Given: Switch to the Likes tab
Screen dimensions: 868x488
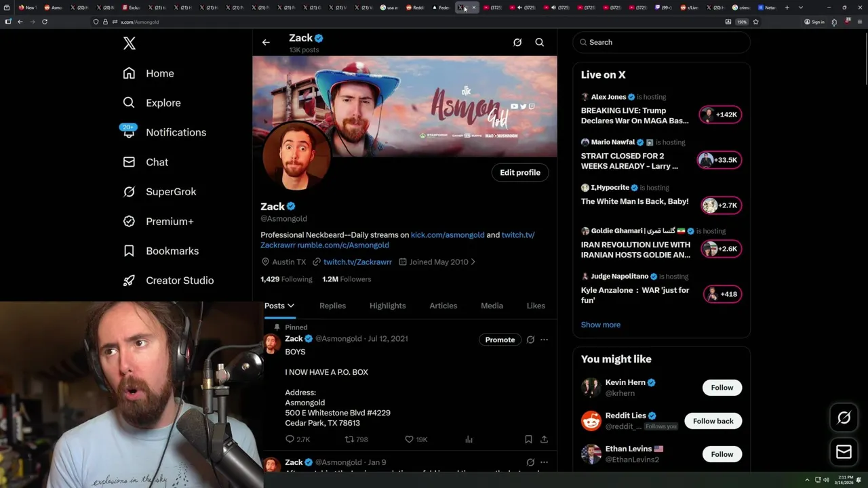Looking at the screenshot, I should pos(536,306).
